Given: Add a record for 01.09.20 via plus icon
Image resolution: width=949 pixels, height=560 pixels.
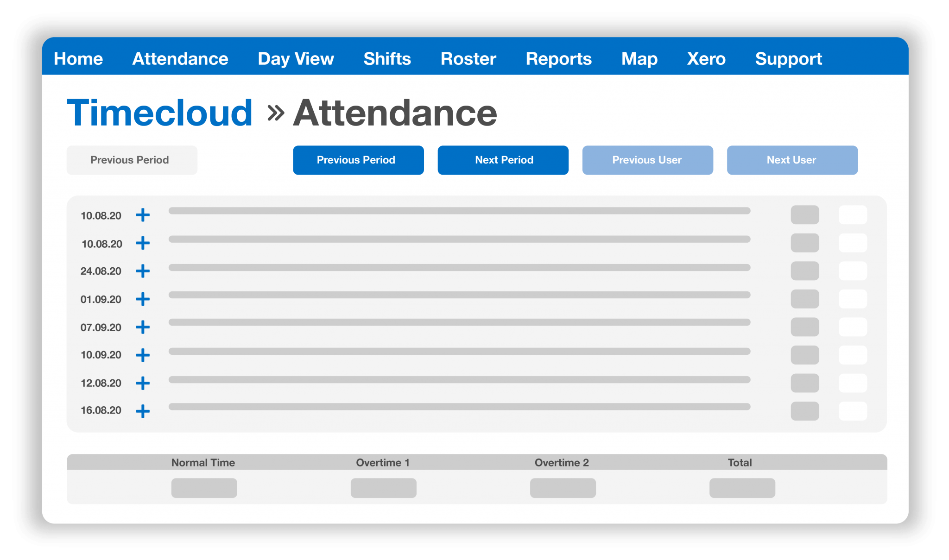Looking at the screenshot, I should click(x=143, y=299).
